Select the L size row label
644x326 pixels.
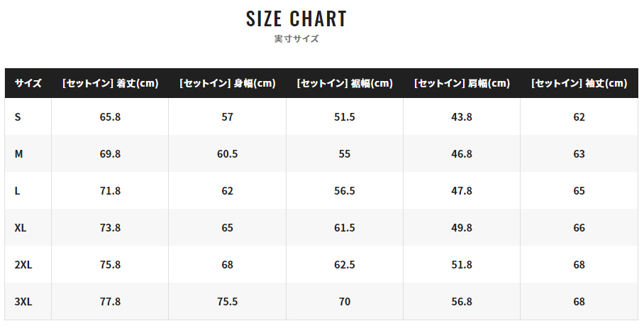pyautogui.click(x=17, y=191)
